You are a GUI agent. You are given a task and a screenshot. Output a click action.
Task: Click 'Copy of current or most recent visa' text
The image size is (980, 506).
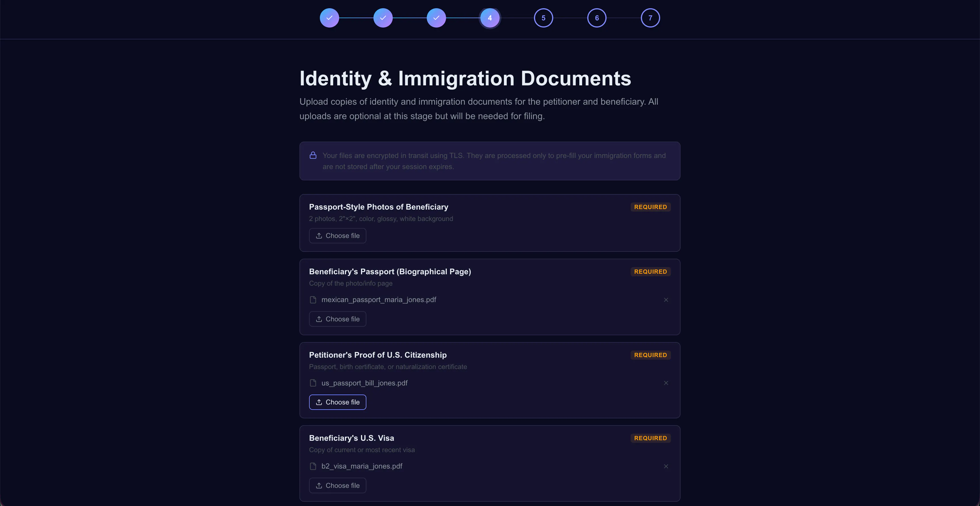point(362,450)
